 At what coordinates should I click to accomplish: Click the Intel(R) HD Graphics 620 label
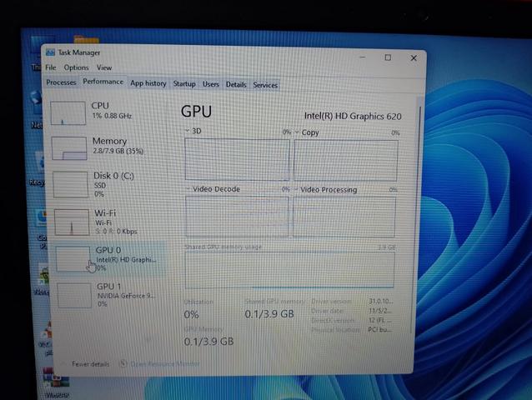(353, 117)
